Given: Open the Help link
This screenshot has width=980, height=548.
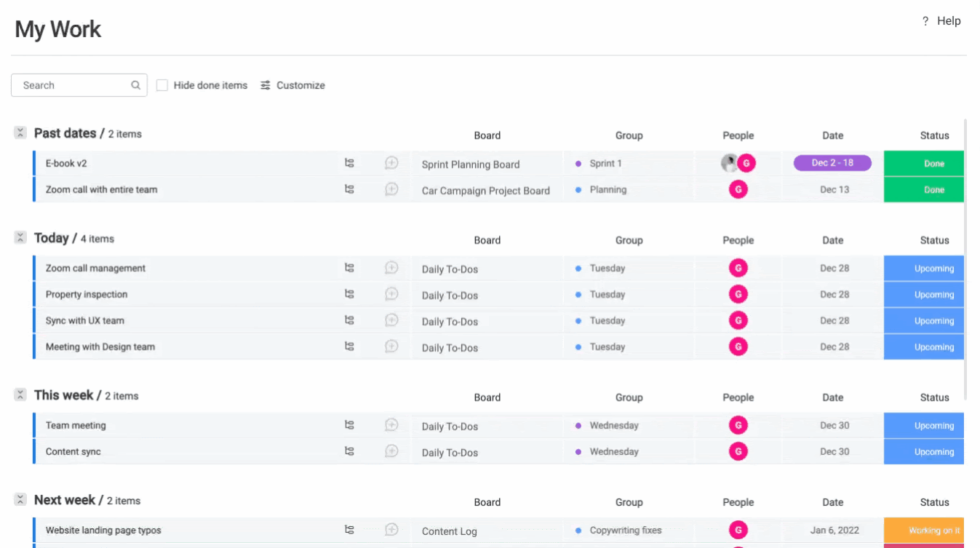Looking at the screenshot, I should point(941,21).
